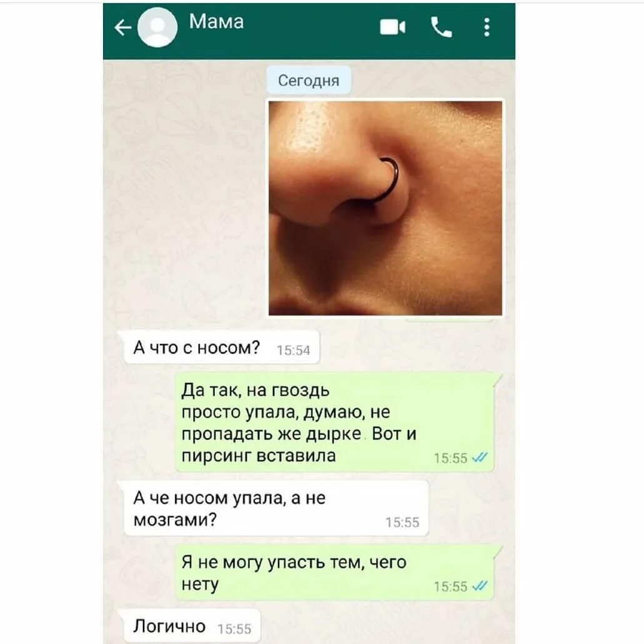
Task: Tap the green header bar
Action: [309, 31]
